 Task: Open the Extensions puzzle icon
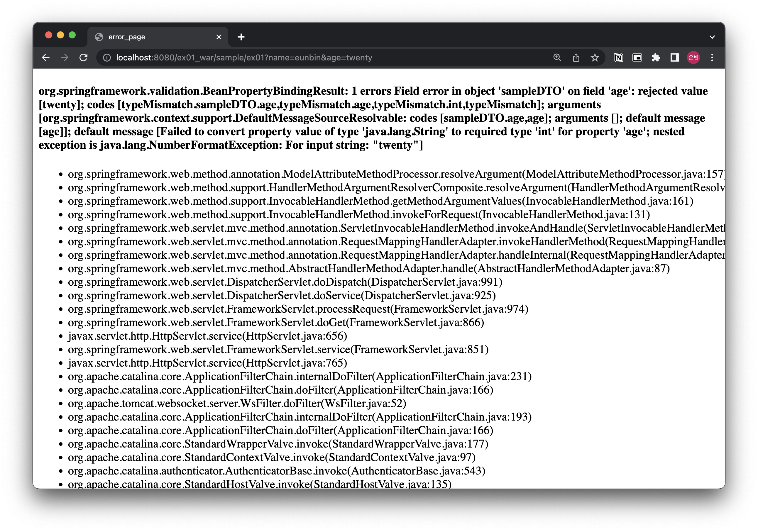[656, 58]
